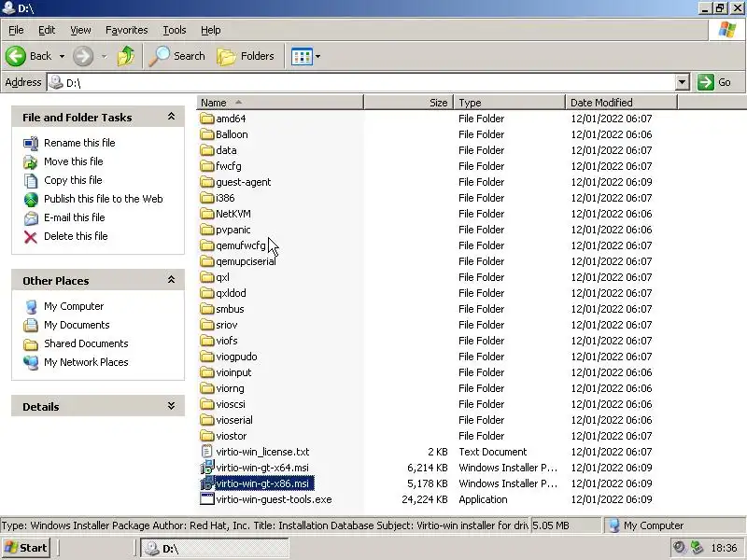Open the View menu
Screen dimensions: 747x560
(80, 30)
